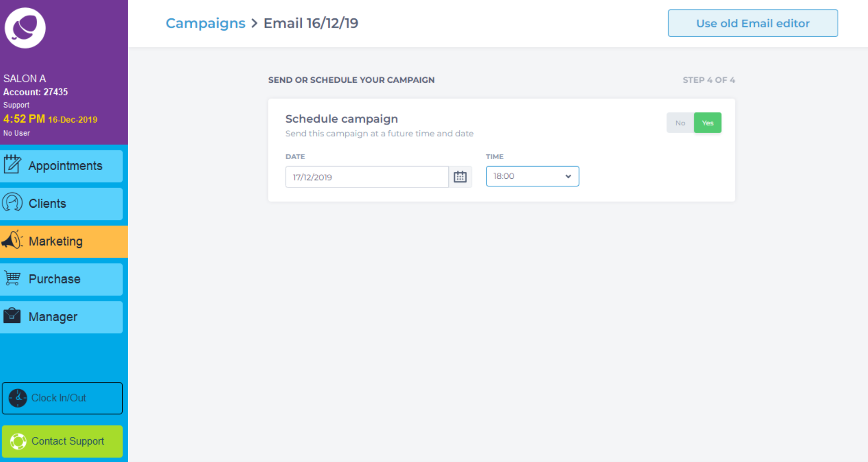Image resolution: width=868 pixels, height=462 pixels.
Task: Click the Use old Email editor button
Action: pos(753,23)
